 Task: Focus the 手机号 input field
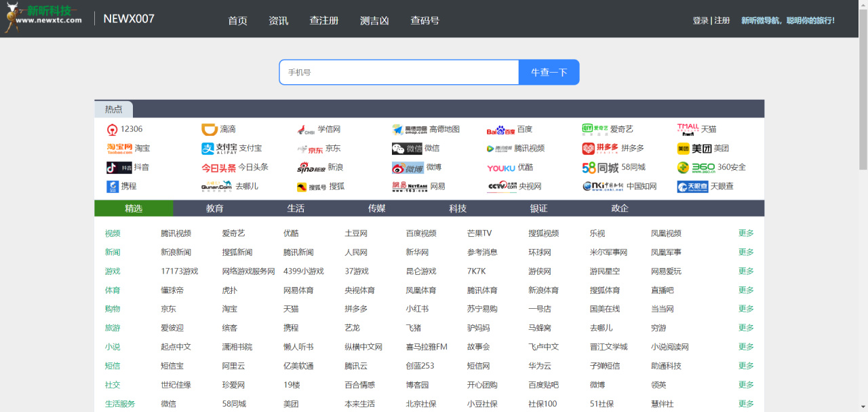click(x=399, y=72)
